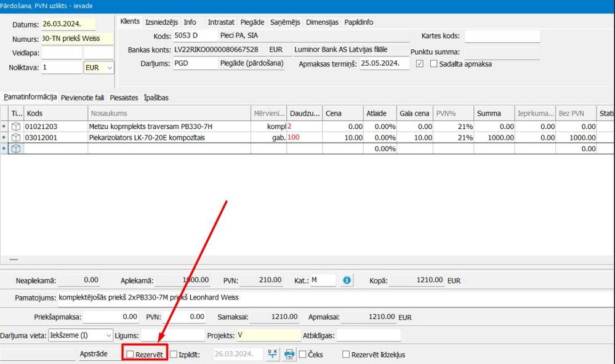Click box icon of row 03012001

tap(16, 138)
